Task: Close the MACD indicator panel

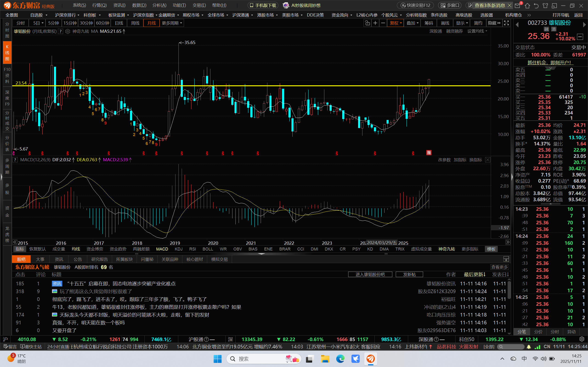Action: [x=487, y=160]
